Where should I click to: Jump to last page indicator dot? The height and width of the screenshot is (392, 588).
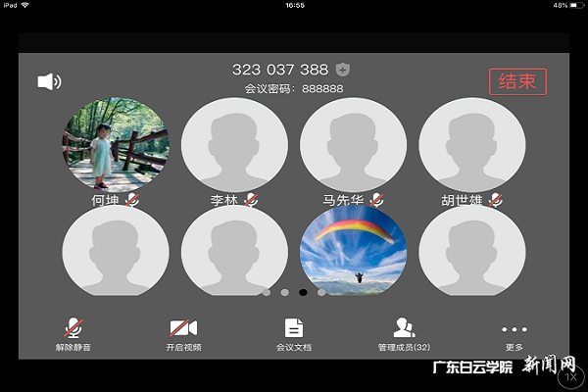[x=321, y=292]
